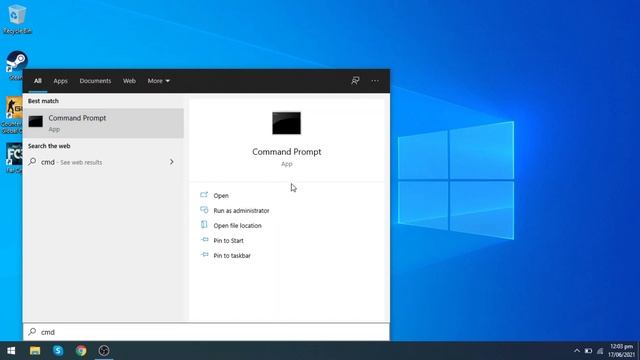Click the Command Prompt title in preview pane
Image resolution: width=640 pixels, height=360 pixels.
[287, 151]
